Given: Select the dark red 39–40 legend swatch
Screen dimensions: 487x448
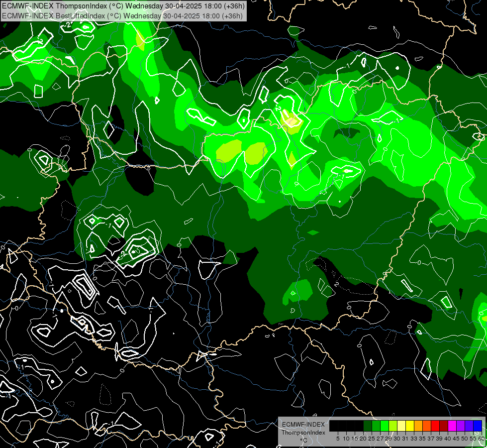Looking at the screenshot, I should pyautogui.click(x=444, y=426).
